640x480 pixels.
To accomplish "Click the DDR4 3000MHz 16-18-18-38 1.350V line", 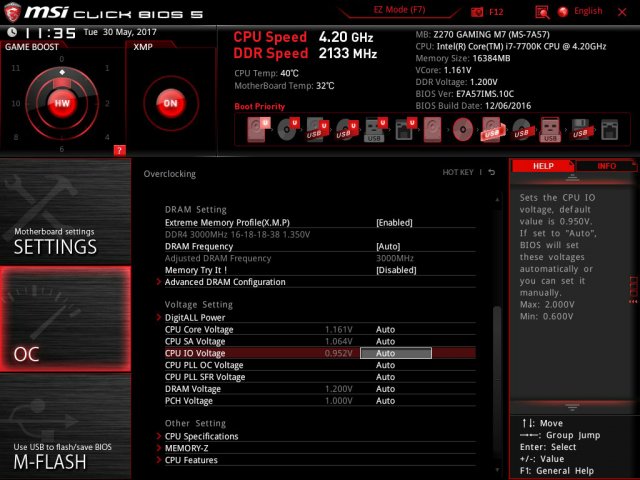I will click(237, 235).
